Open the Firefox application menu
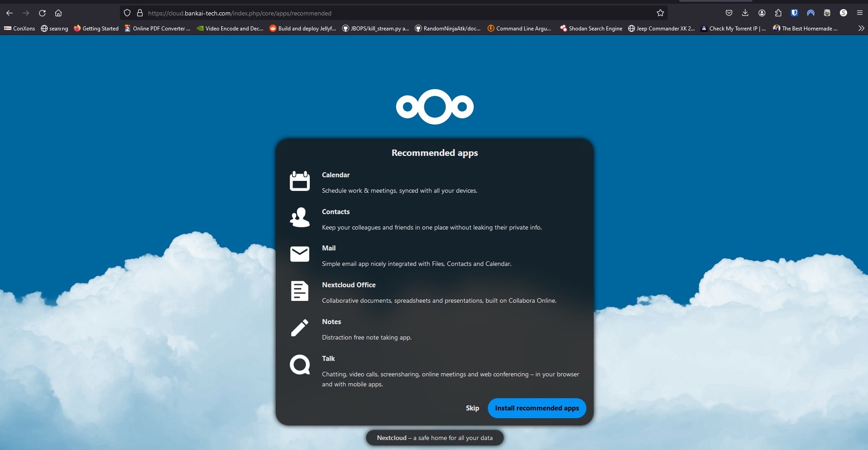Screen dimensions: 868x450 point(860,13)
